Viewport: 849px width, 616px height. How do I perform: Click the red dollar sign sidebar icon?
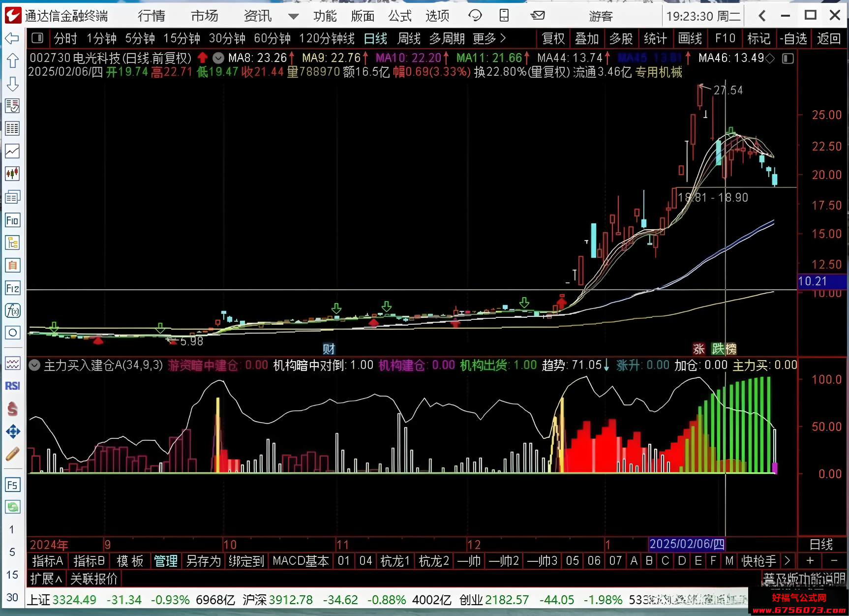coord(12,408)
